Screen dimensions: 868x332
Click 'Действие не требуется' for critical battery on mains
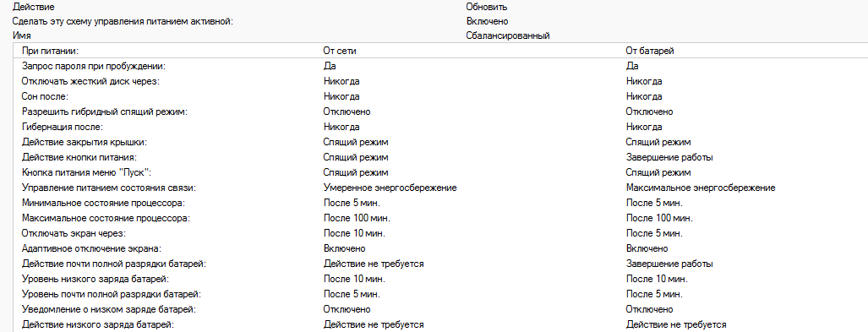tap(374, 264)
